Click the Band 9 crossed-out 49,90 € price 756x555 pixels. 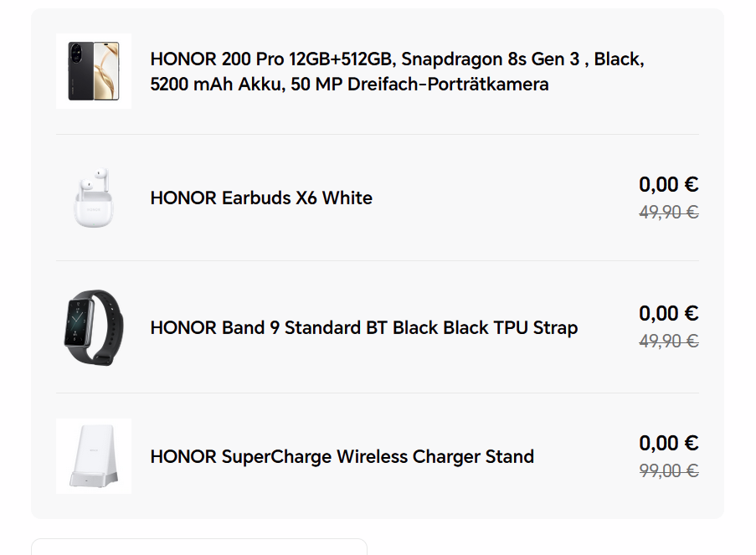[x=668, y=342]
